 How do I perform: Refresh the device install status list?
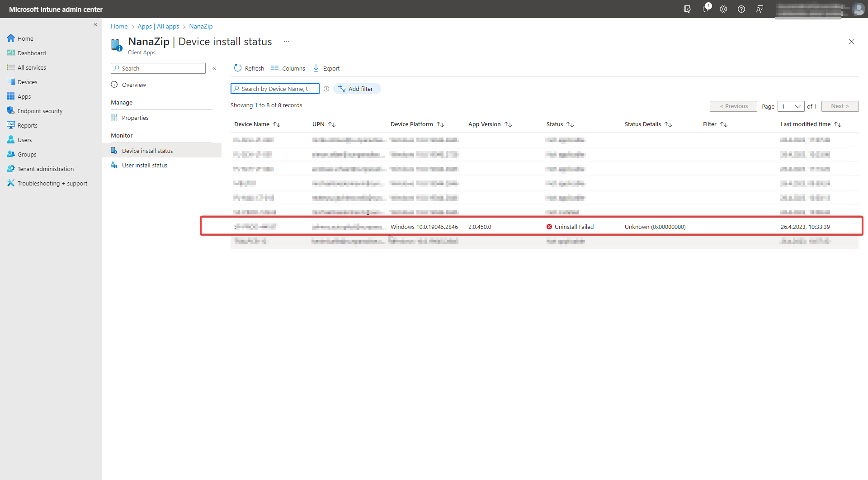pos(249,68)
